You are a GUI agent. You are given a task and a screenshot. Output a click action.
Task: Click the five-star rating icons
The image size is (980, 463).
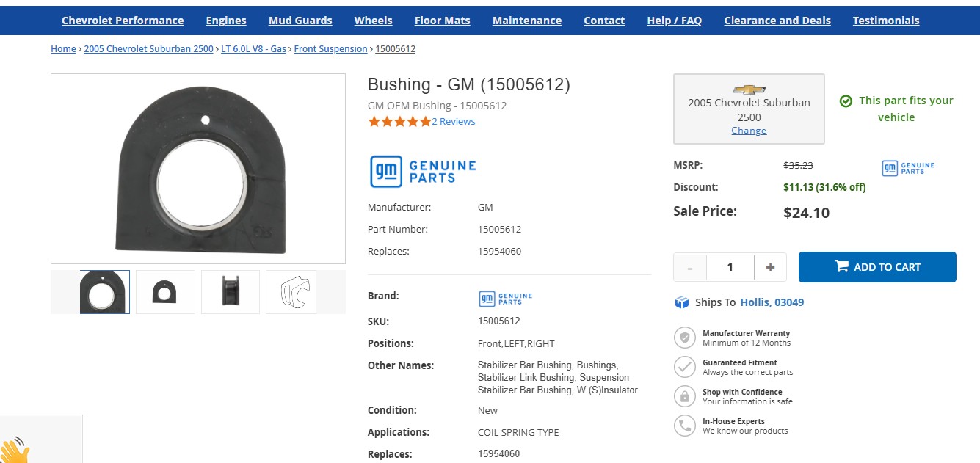399,122
